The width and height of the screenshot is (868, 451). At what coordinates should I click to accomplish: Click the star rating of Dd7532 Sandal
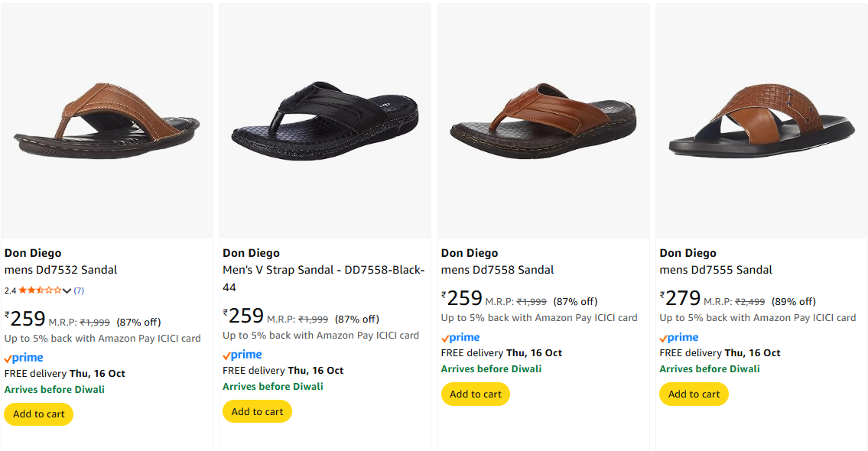coord(40,290)
